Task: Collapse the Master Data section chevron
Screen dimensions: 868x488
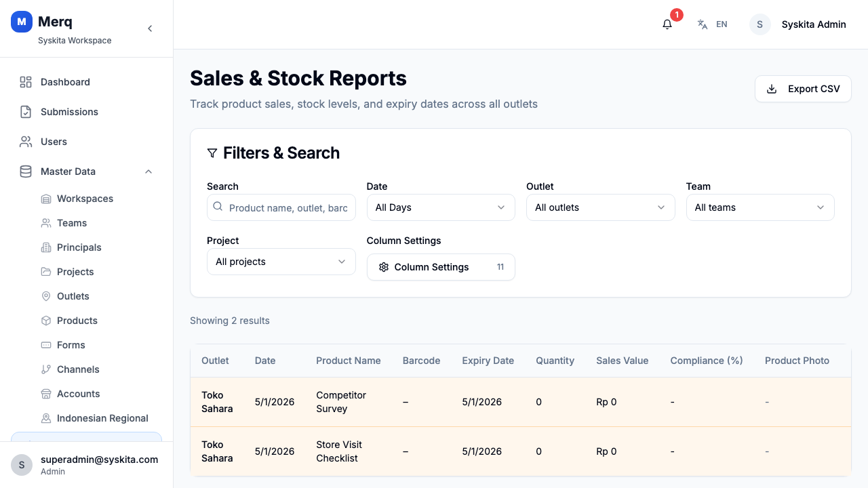Action: coord(149,171)
